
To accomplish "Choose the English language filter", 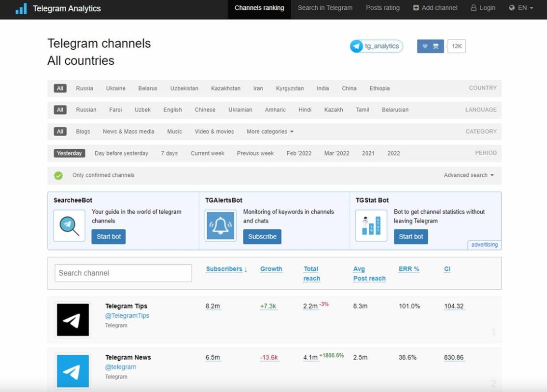I will pyautogui.click(x=172, y=110).
